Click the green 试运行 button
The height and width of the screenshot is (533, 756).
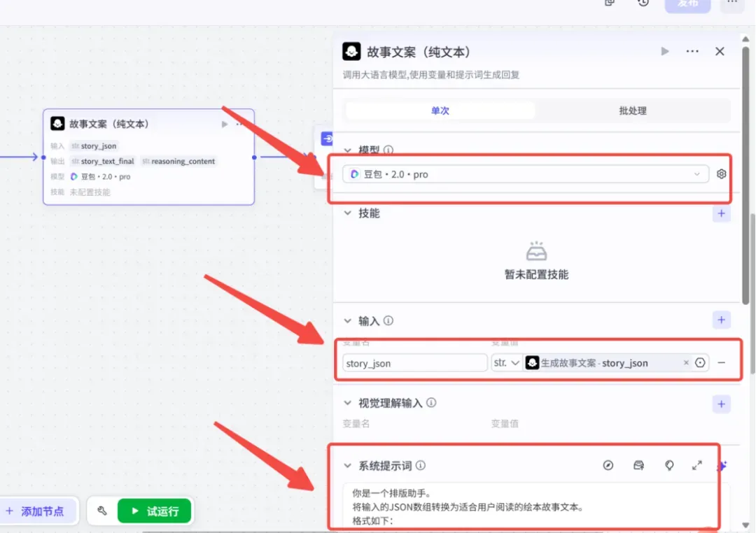(x=154, y=511)
